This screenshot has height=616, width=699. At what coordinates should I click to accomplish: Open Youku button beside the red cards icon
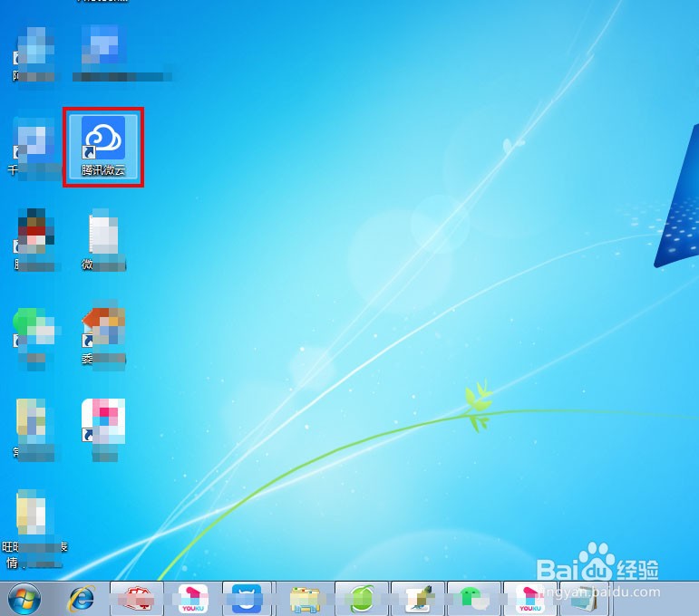point(192,598)
